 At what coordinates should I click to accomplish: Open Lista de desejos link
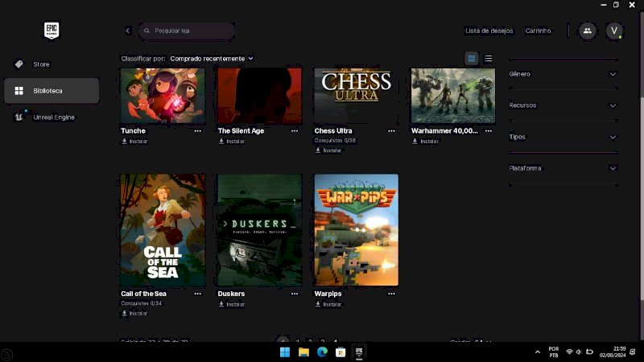tap(489, 31)
